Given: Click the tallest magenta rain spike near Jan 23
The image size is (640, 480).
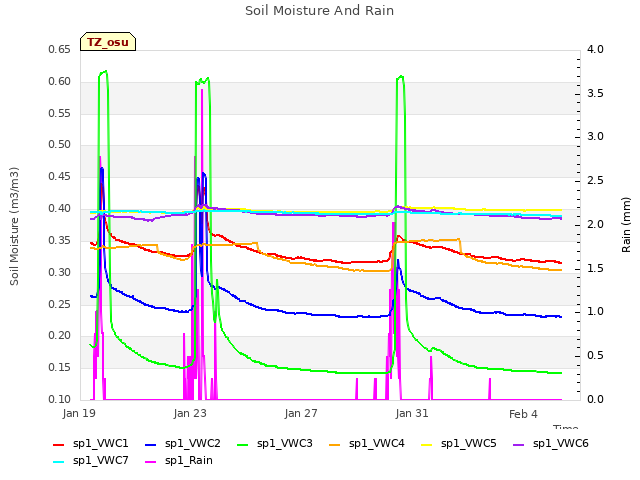Looking at the screenshot, I should [x=202, y=91].
